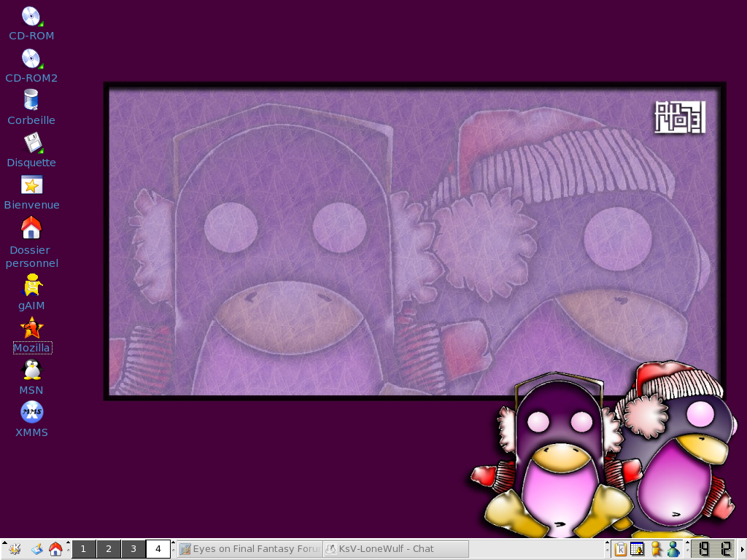Select the Disquette floppy icon
The width and height of the screenshot is (747, 560).
click(32, 143)
